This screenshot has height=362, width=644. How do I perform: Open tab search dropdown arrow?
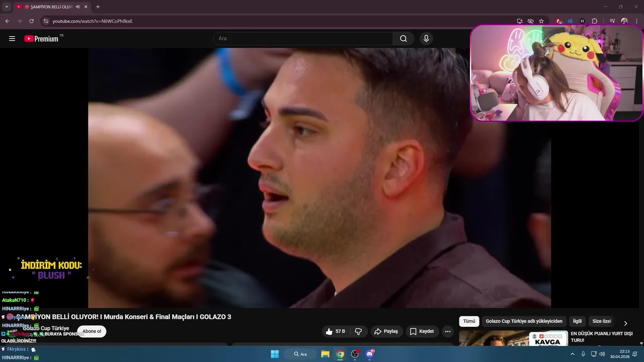[x=7, y=7]
